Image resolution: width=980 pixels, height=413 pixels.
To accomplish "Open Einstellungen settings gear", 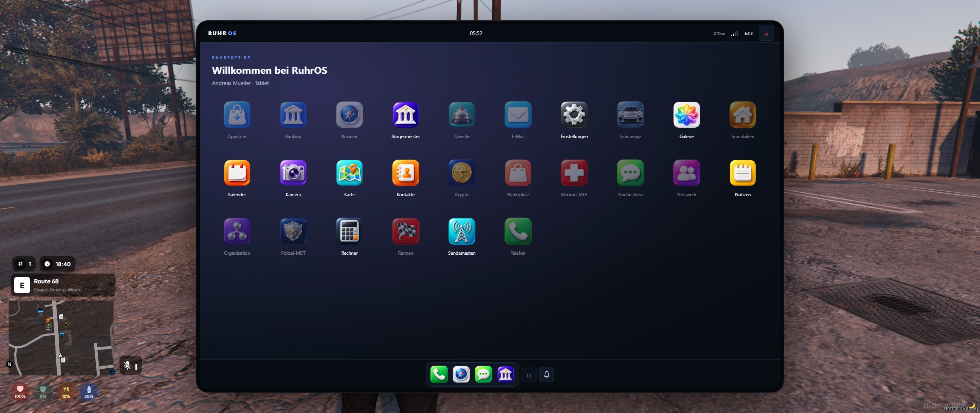I will (574, 115).
